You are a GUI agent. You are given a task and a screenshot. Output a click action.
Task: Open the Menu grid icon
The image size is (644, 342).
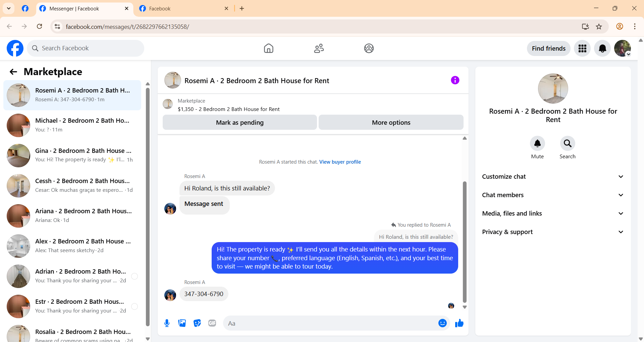[582, 49]
